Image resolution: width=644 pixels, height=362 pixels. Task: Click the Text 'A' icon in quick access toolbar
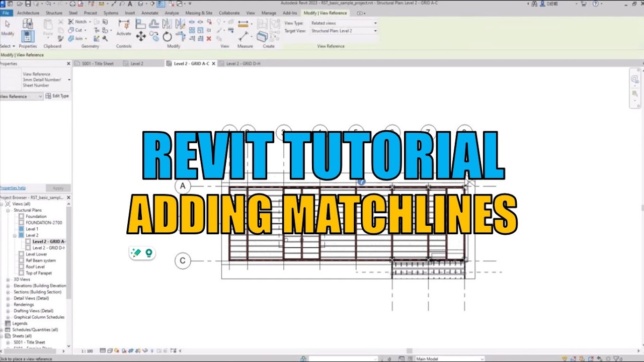tap(130, 4)
